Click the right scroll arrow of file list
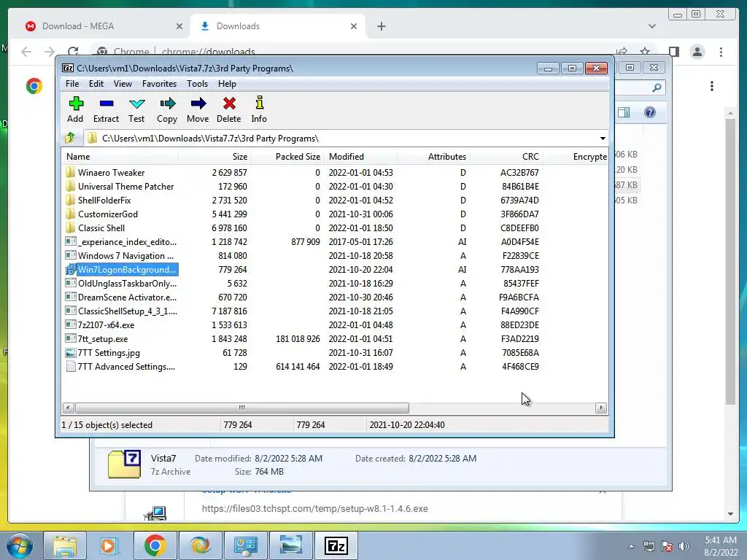 [601, 408]
